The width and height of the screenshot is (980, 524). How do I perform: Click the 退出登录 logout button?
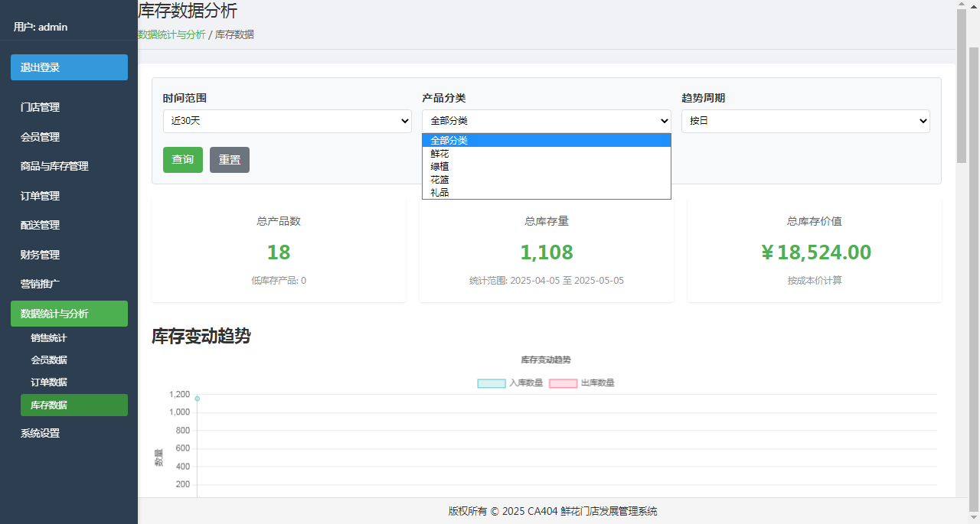click(x=69, y=67)
